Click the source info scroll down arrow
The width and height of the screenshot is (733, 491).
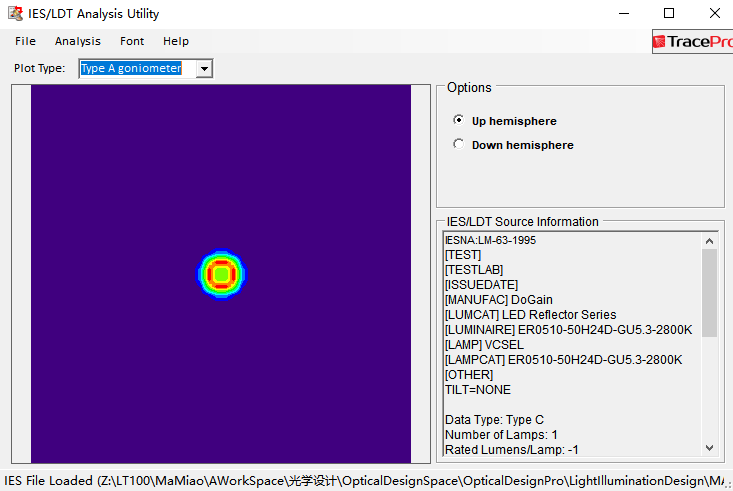point(709,448)
